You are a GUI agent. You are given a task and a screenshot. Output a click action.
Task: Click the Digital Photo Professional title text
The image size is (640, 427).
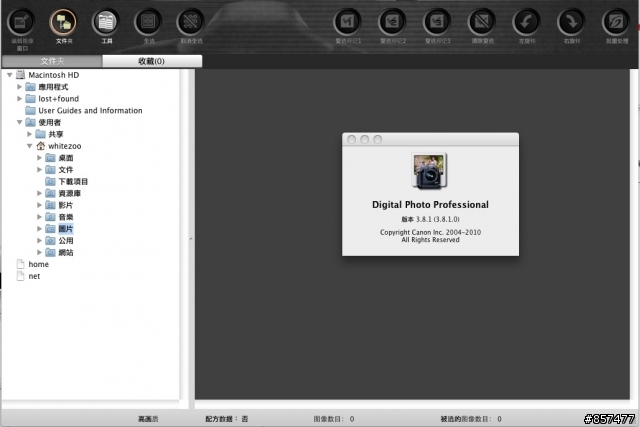430,205
